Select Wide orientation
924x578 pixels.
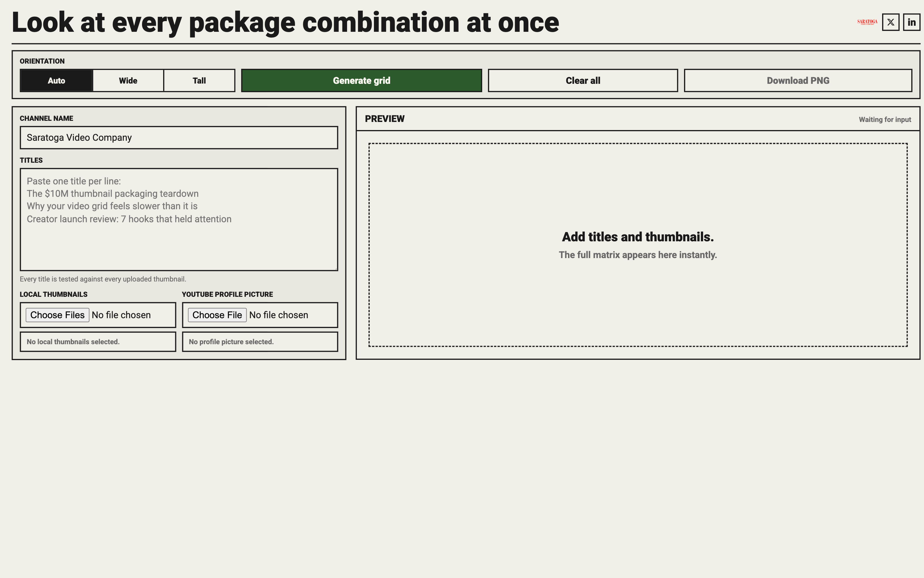128,80
